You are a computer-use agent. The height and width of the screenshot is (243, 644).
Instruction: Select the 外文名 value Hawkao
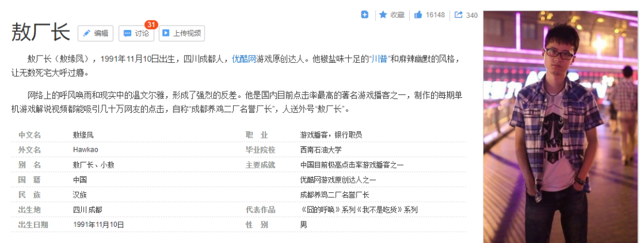[85, 150]
